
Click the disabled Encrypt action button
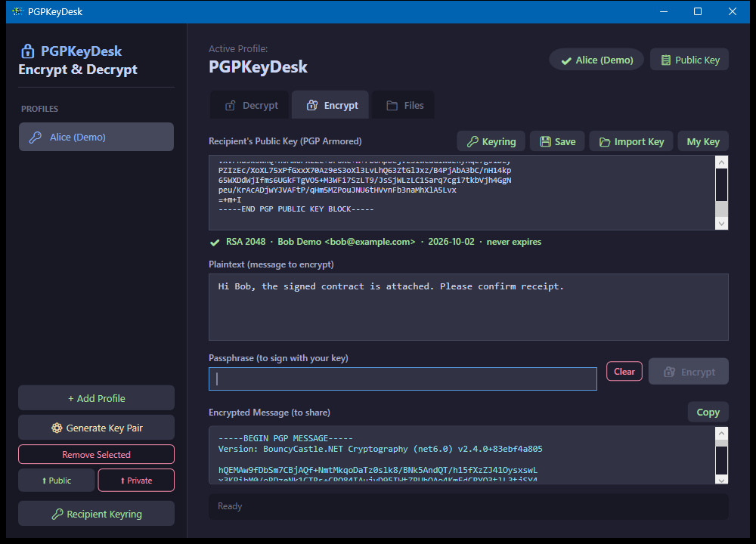689,372
